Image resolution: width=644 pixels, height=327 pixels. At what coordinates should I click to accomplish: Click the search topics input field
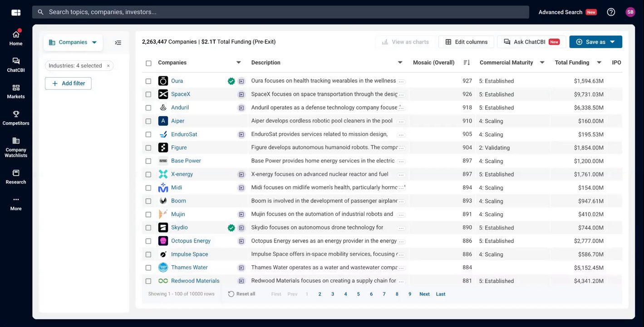coord(280,12)
